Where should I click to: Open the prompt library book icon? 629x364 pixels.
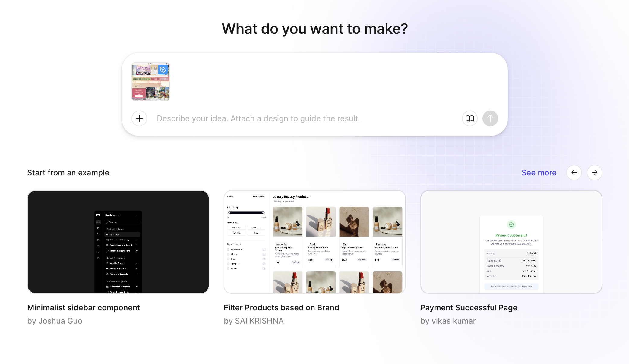(x=469, y=118)
